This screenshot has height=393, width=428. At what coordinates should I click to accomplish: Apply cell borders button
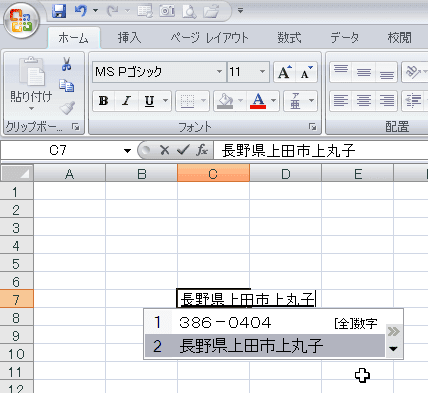tap(187, 100)
